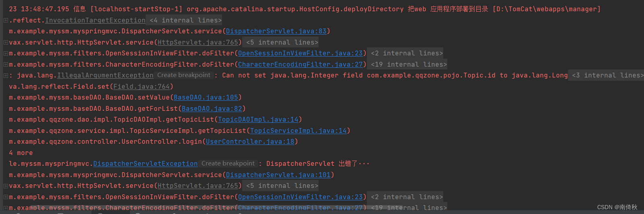Screen dimensions: 644x214
Task: Open DispatcherServlet.java:101 source link
Action: [278, 175]
